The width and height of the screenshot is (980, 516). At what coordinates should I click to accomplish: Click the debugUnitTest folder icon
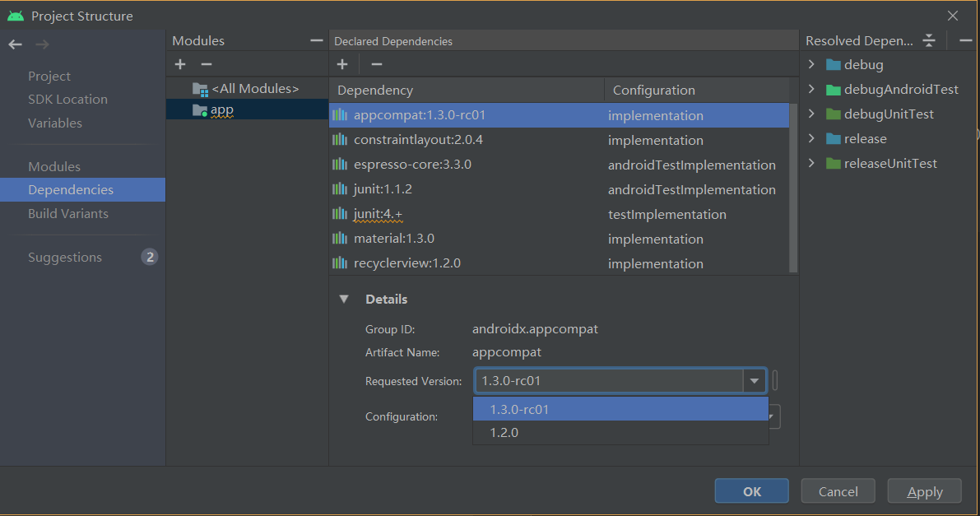(834, 114)
